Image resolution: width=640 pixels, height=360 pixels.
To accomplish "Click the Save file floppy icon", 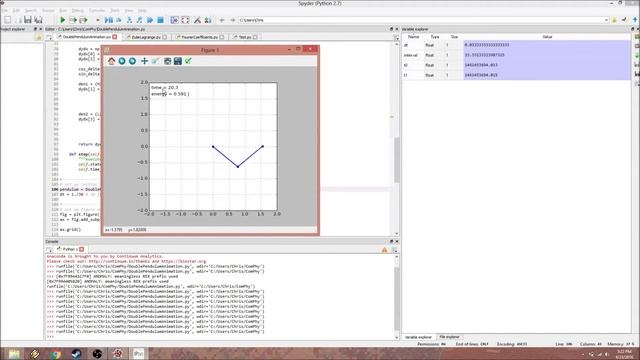I will (x=28, y=20).
